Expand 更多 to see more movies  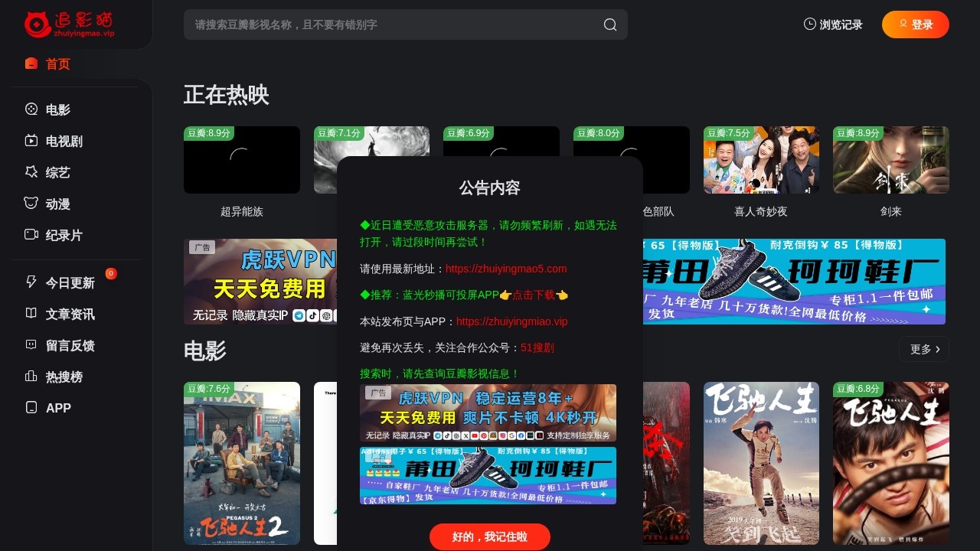[x=923, y=349]
